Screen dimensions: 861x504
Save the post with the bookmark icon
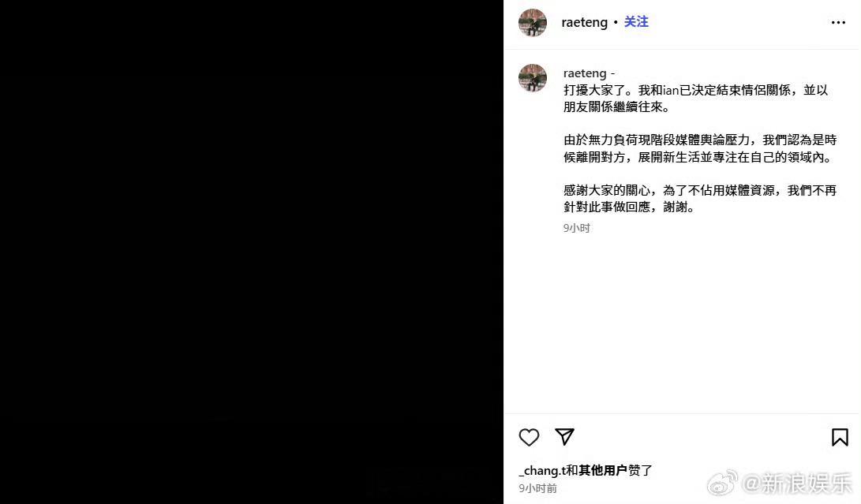(840, 438)
